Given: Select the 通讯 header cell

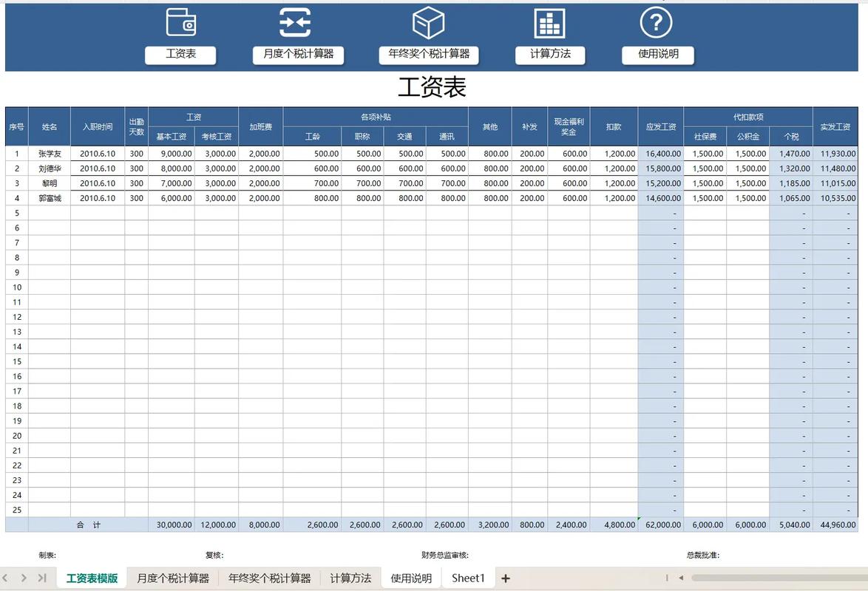Looking at the screenshot, I should (x=447, y=136).
